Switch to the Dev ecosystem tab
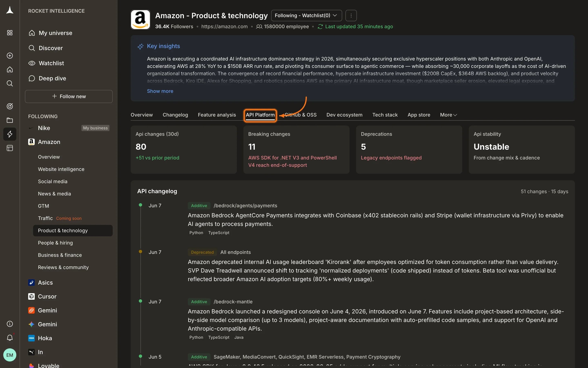Image resolution: width=588 pixels, height=368 pixels. (x=344, y=115)
